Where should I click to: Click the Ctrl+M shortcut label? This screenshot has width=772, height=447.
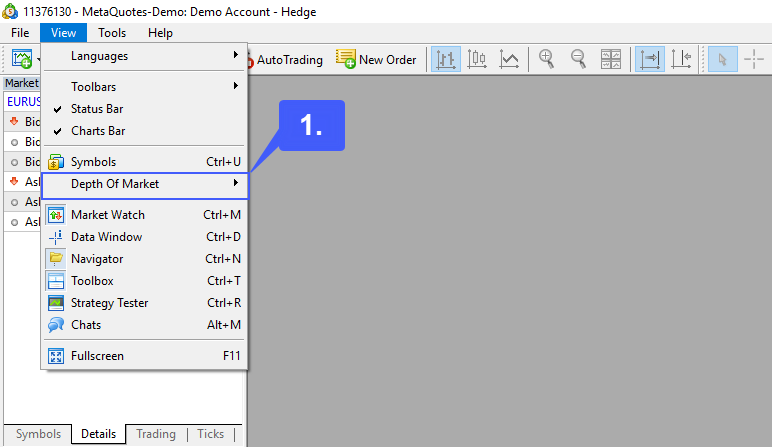click(x=222, y=215)
